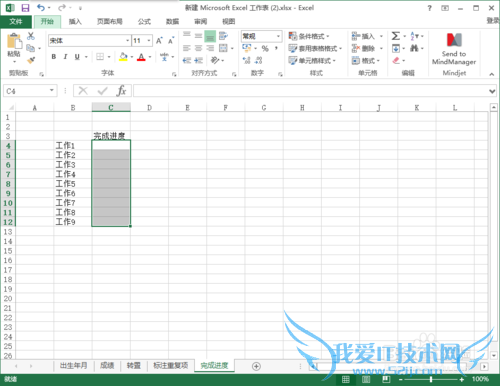Screen dimensions: 500x386
Task: Toggle Underline formatting
Action: (77, 57)
